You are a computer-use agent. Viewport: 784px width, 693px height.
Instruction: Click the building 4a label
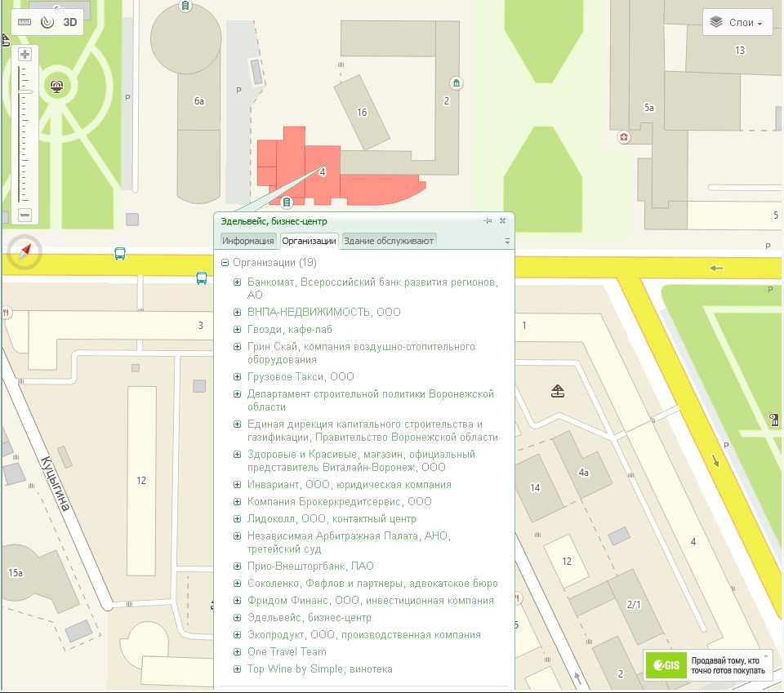coord(583,472)
